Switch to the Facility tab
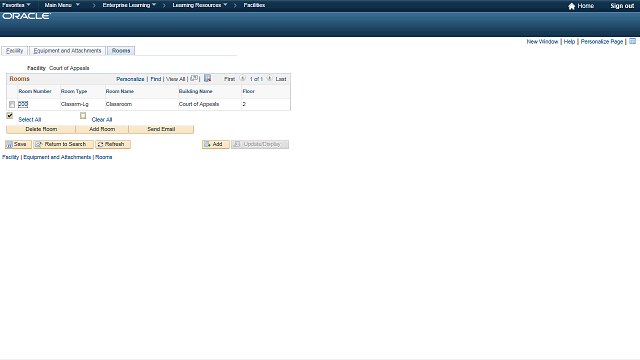The height and width of the screenshot is (360, 640). (15, 51)
